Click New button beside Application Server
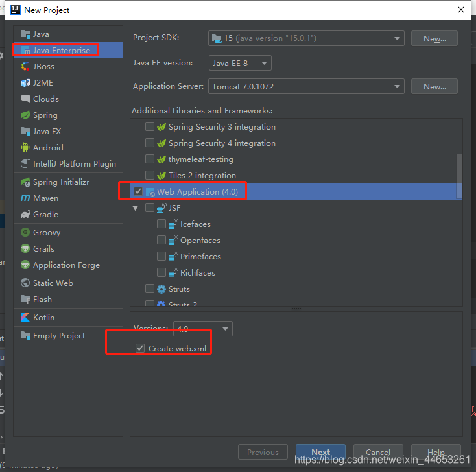This screenshot has height=472, width=476. tap(434, 86)
